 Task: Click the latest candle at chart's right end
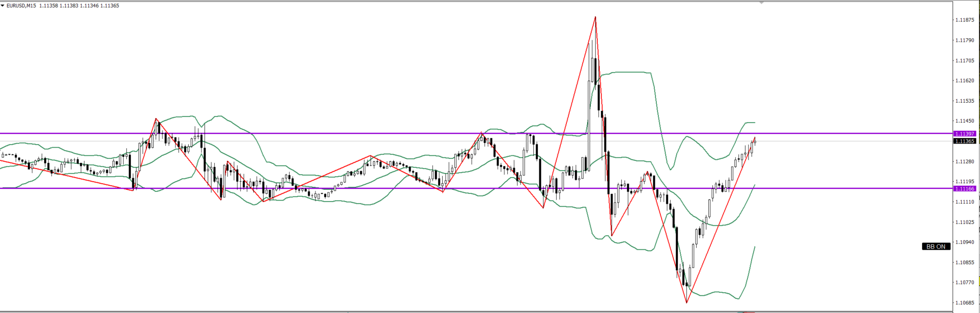755,142
